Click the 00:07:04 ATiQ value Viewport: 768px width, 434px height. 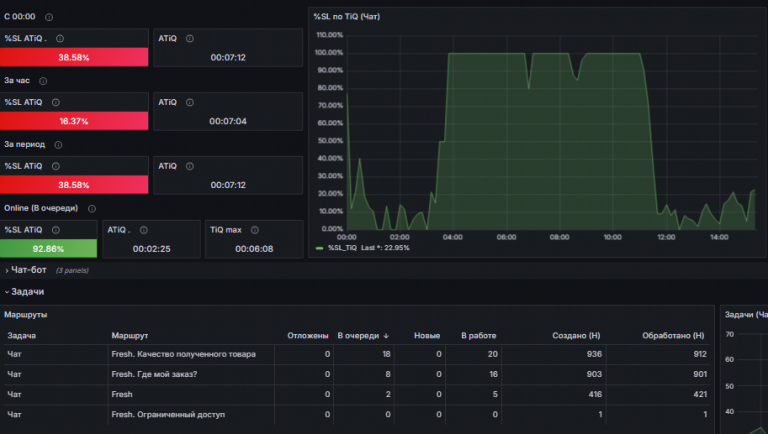click(x=228, y=121)
